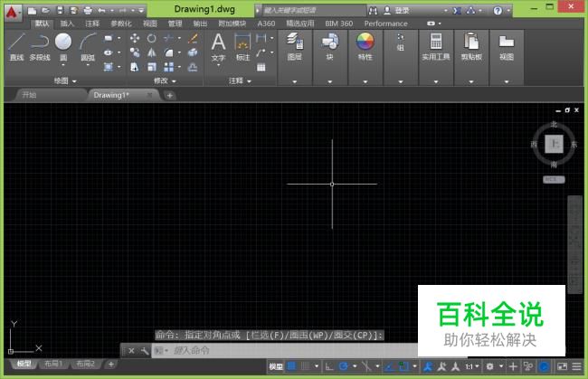Click the Move tool in 修改 panel
This screenshot has width=588, height=379.
point(135,38)
